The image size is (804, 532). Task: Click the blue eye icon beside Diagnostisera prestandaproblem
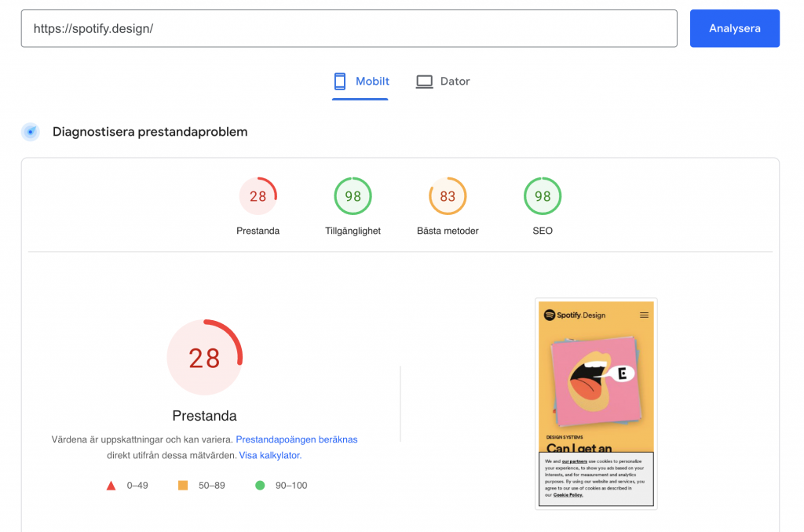tap(30, 132)
